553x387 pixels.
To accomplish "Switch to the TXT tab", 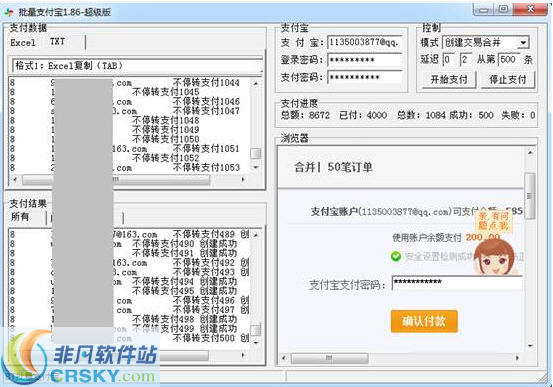I will (x=57, y=42).
